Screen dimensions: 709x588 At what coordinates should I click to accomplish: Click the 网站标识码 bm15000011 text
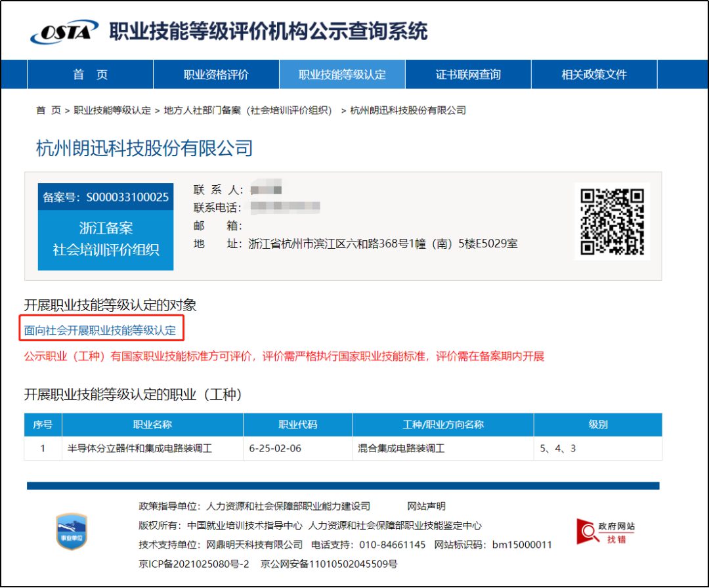[493, 545]
